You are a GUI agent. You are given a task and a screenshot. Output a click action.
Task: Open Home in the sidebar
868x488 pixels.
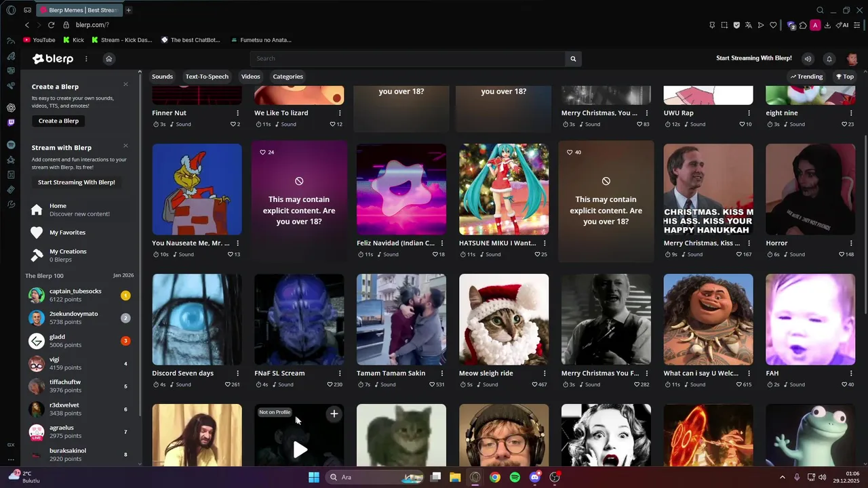coord(80,210)
